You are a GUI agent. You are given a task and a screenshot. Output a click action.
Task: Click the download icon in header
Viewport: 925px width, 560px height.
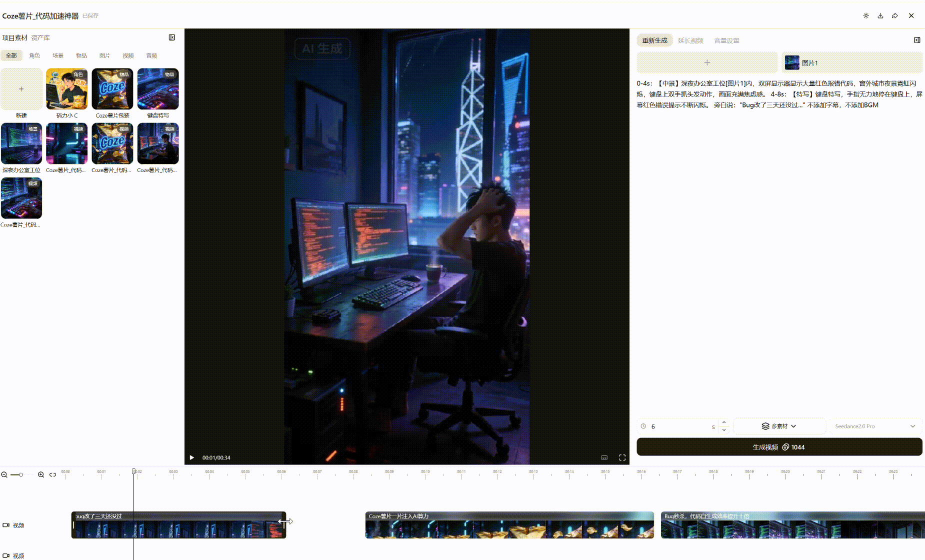(880, 16)
